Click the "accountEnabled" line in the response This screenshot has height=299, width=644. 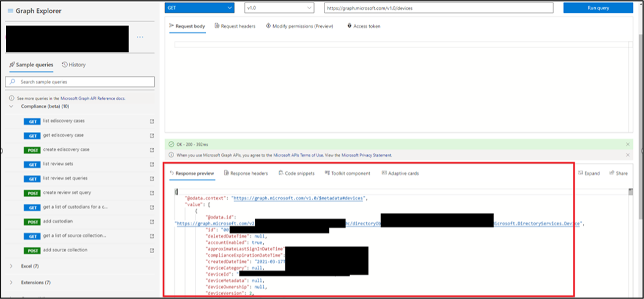click(236, 243)
